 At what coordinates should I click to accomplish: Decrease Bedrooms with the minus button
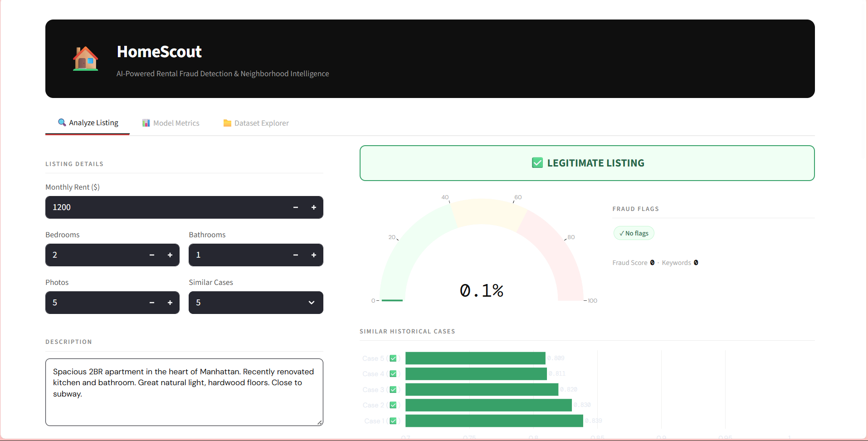coord(152,255)
